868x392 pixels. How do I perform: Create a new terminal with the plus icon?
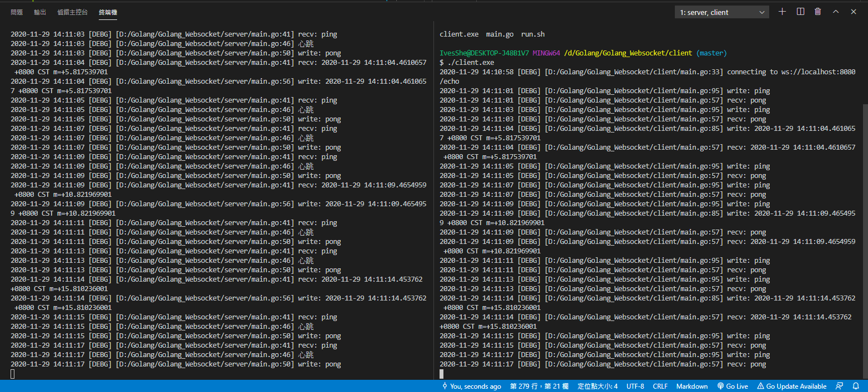click(783, 12)
